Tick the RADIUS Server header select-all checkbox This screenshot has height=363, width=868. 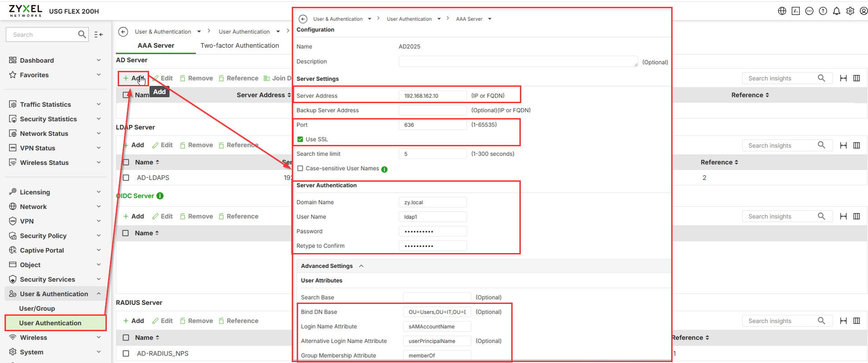126,338
